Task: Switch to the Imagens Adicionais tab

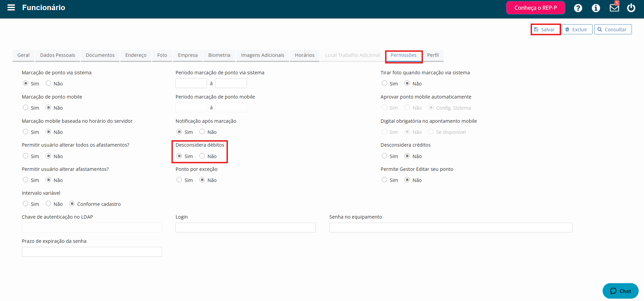Action: coord(263,55)
